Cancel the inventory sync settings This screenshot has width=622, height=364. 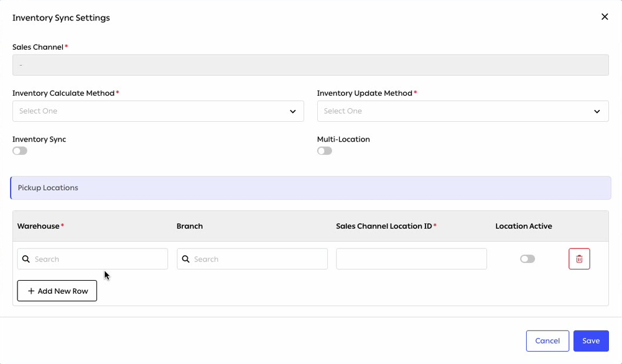[547, 341]
